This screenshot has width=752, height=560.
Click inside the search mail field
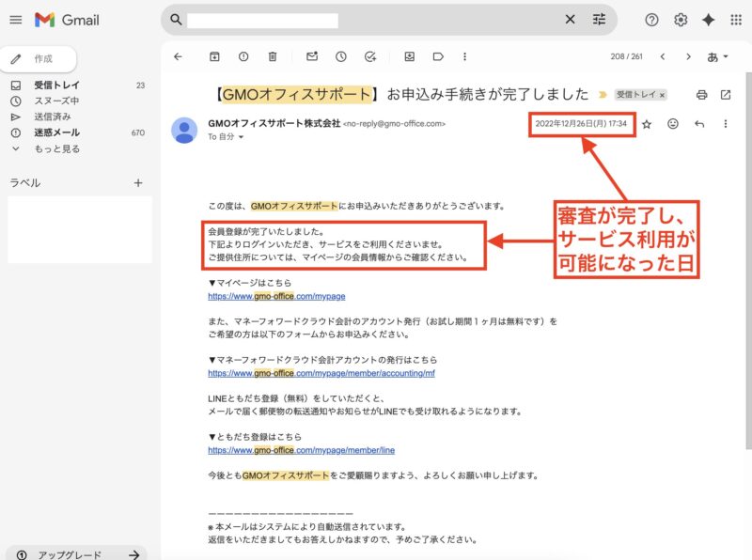pos(262,20)
